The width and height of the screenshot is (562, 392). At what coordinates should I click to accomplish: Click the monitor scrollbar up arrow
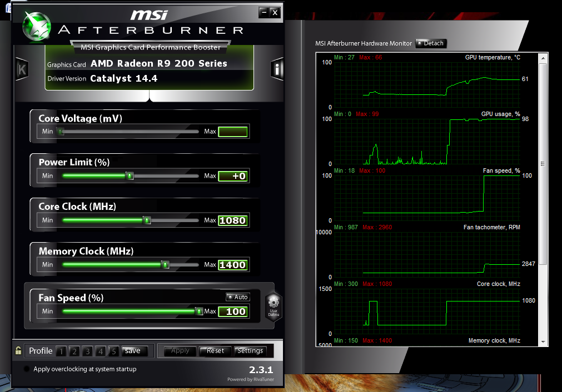tap(543, 58)
